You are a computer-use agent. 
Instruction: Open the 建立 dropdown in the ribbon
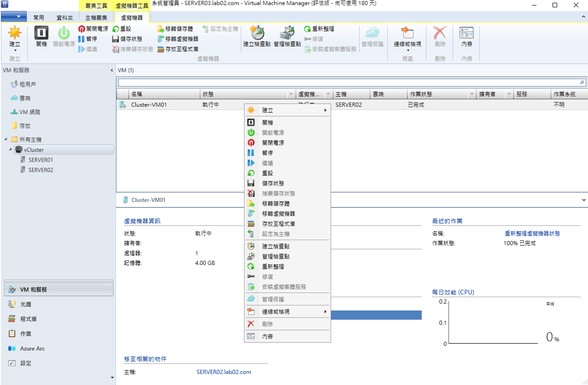[x=15, y=48]
